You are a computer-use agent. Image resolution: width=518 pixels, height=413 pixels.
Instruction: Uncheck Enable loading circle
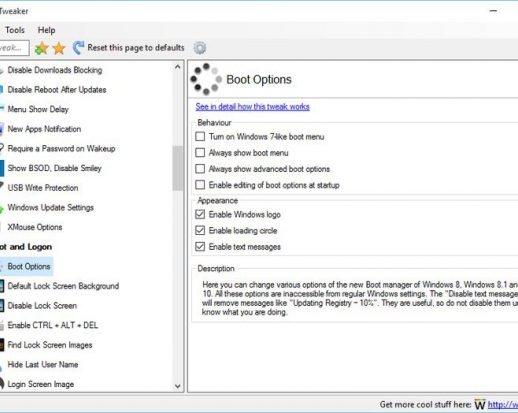click(200, 230)
